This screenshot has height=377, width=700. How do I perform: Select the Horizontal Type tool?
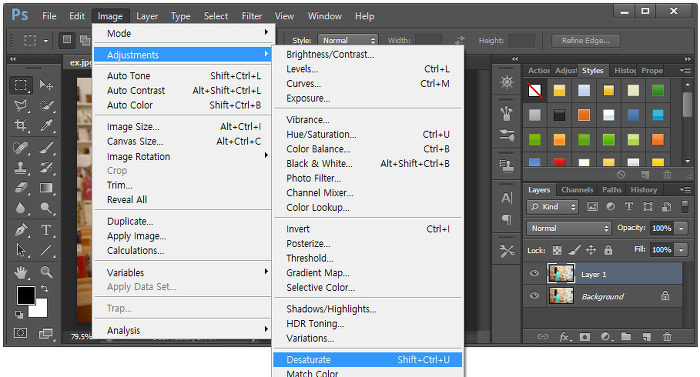(46, 230)
